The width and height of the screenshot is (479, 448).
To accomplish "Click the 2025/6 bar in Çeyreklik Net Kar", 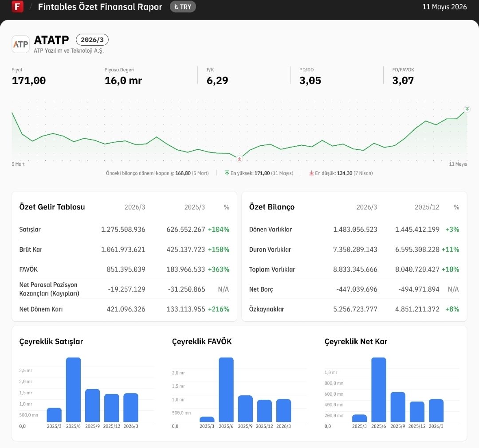I will 378,390.
